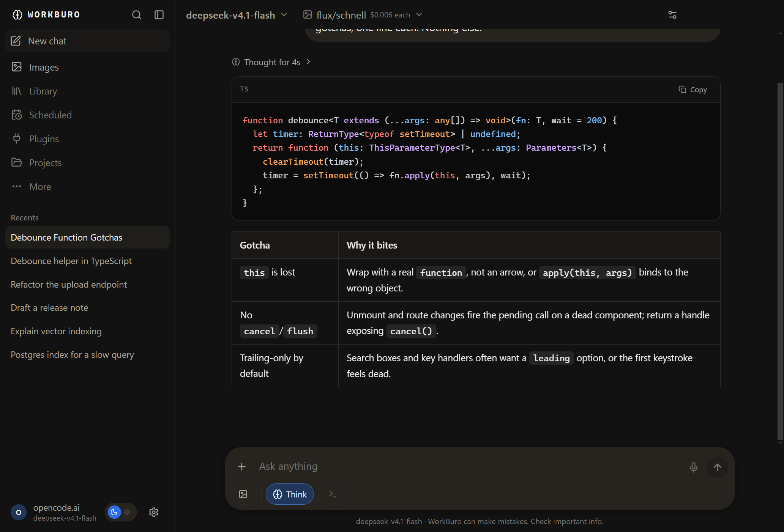Open the deepseek-v4.1-flash model dropdown
The height and width of the screenshot is (532, 784).
pos(237,15)
